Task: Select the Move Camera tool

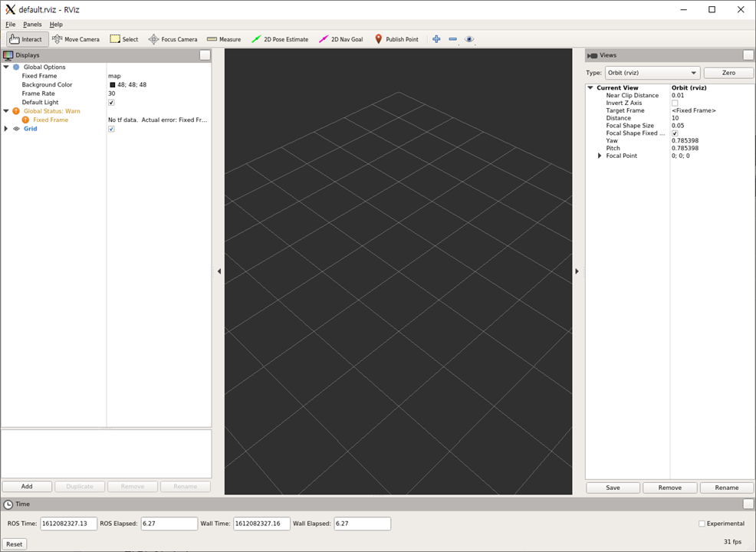Action: click(x=76, y=39)
